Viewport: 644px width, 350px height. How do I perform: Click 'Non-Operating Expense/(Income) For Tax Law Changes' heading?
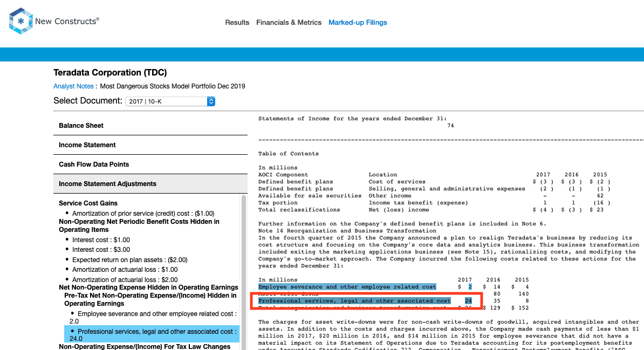[145, 346]
